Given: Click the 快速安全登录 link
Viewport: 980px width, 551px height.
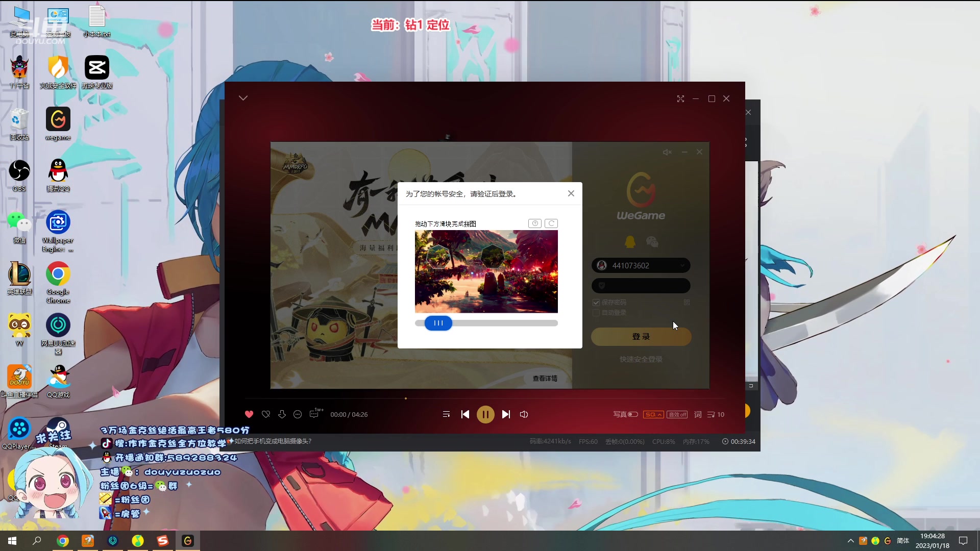Looking at the screenshot, I should (x=641, y=359).
